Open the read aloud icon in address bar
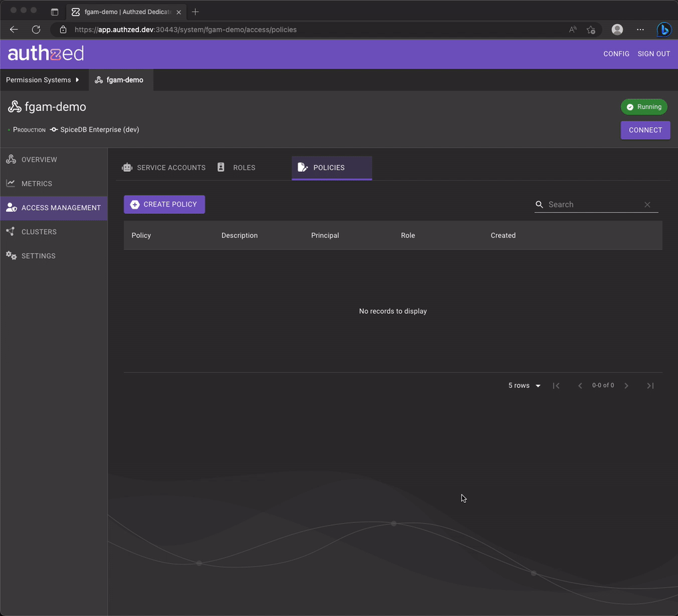The image size is (678, 616). coord(572,29)
